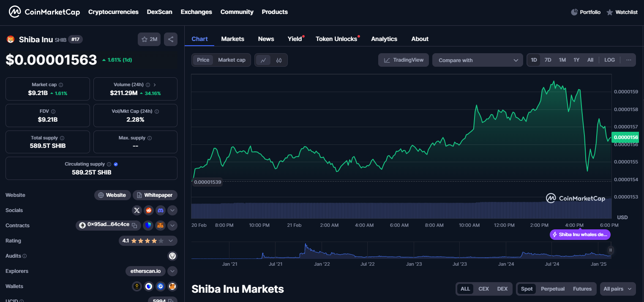This screenshot has width=644, height=302.
Task: Click the MetaMask fox icon in Contracts row
Action: 160,226
